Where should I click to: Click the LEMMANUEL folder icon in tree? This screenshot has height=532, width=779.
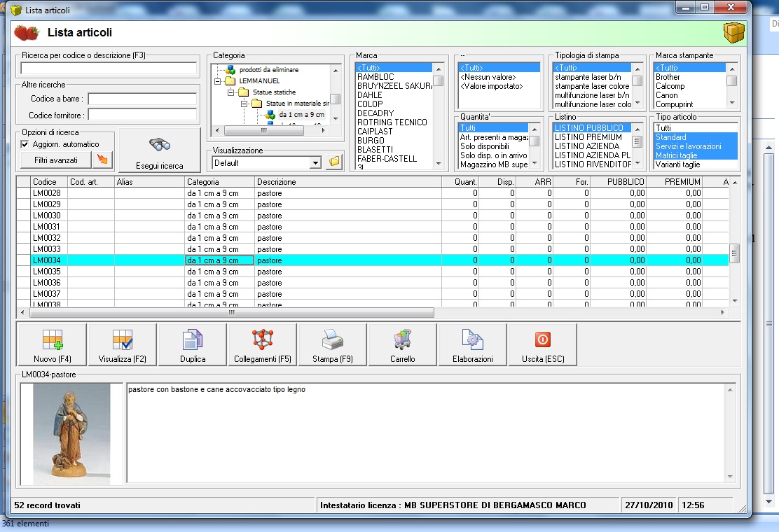(x=230, y=81)
